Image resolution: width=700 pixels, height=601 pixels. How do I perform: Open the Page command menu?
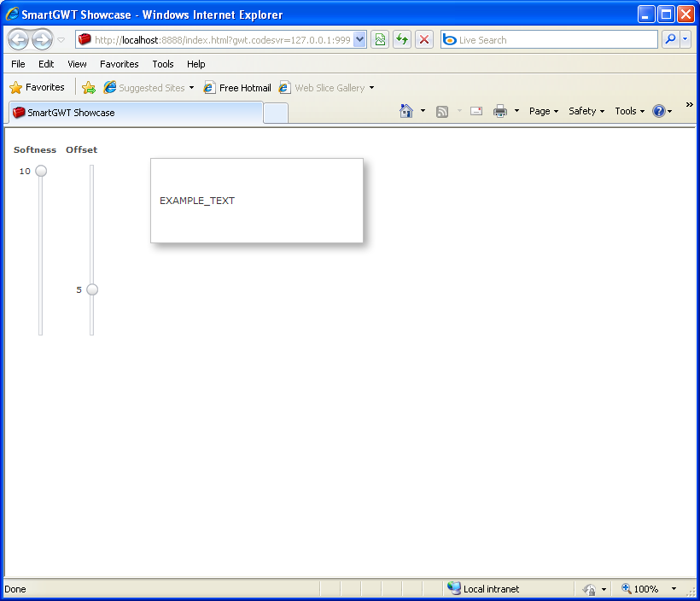point(544,111)
